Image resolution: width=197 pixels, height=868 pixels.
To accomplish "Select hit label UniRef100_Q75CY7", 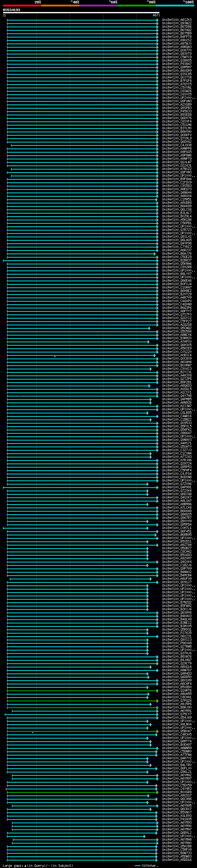I will click(177, 714).
